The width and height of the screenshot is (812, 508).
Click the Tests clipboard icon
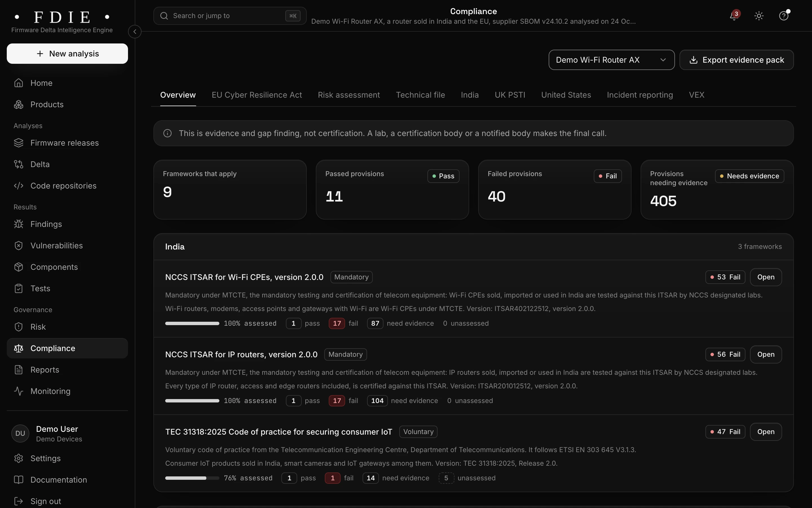[19, 289]
